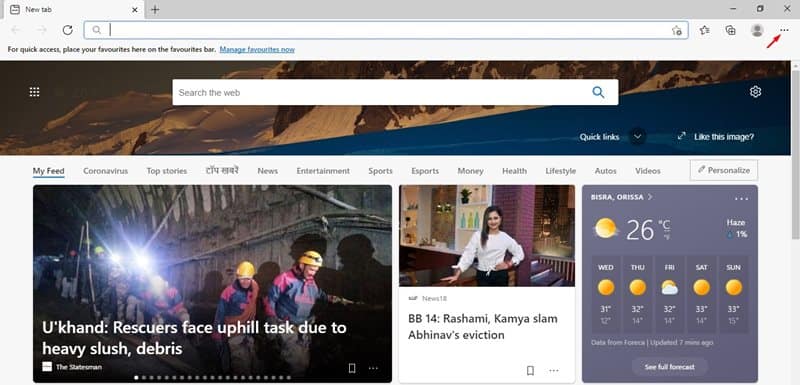The width and height of the screenshot is (800, 385).
Task: Open the user profile avatar
Action: tap(757, 30)
